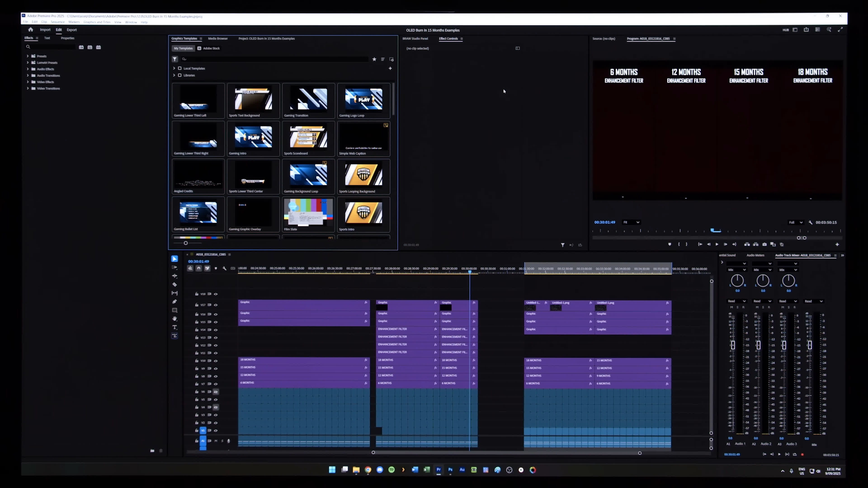Switch to BRAW Studio Panel tab

pos(415,38)
